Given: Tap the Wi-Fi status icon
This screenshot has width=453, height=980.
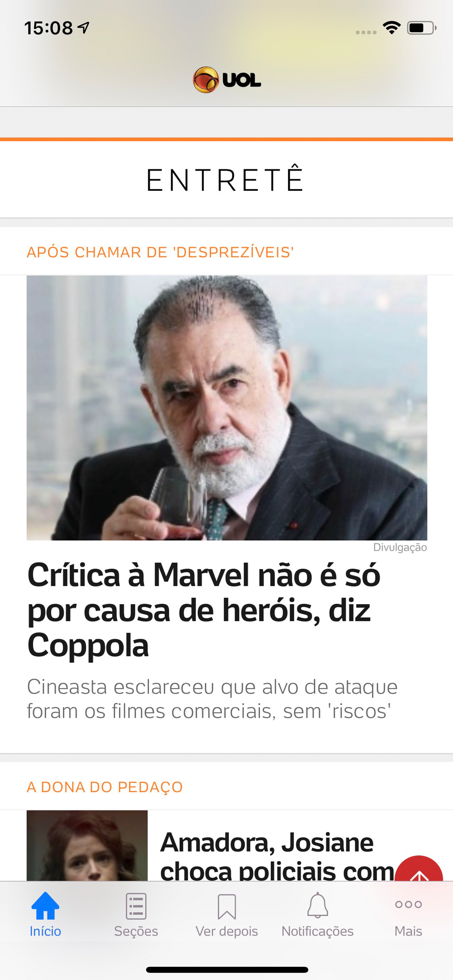Looking at the screenshot, I should [x=392, y=28].
